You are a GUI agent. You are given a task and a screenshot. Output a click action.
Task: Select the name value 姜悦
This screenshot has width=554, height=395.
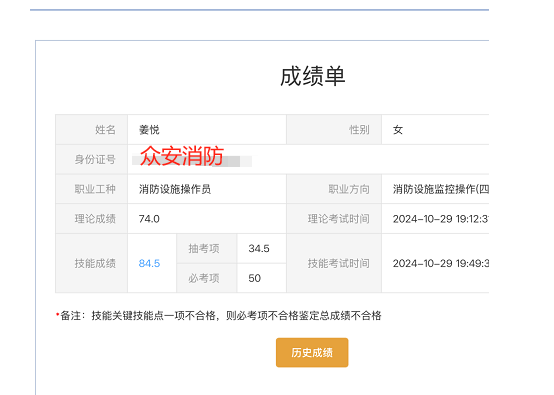click(149, 130)
